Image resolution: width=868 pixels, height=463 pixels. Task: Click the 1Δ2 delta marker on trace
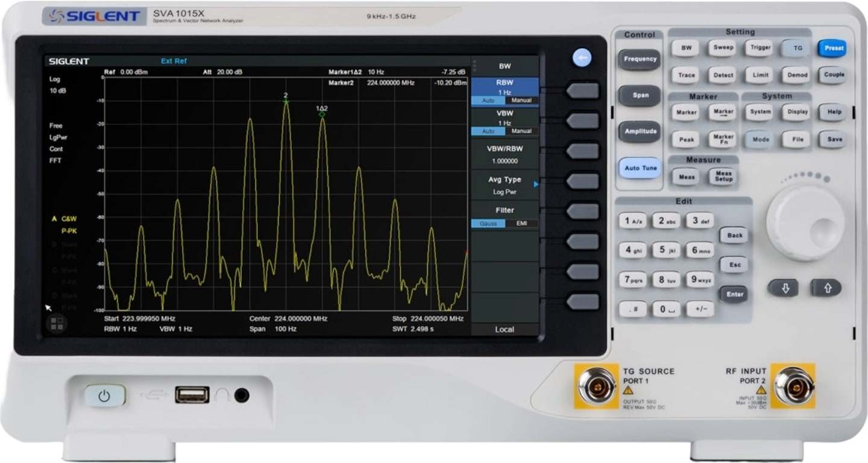[322, 112]
